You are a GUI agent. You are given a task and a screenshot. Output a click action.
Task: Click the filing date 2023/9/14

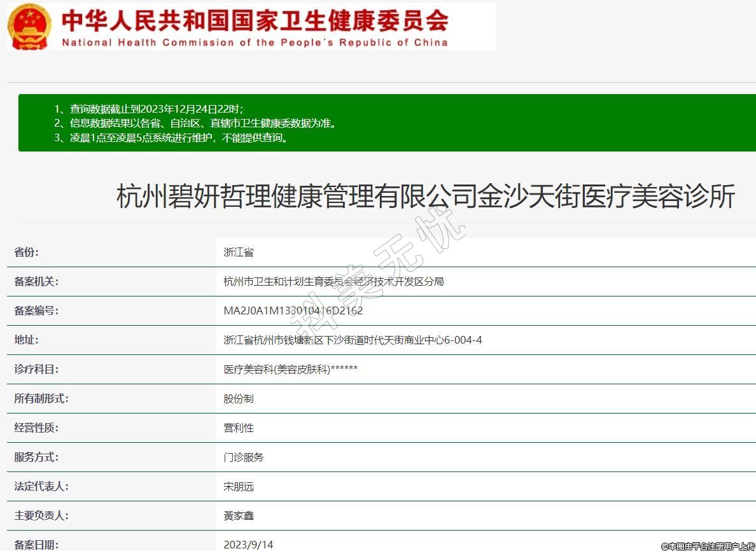(x=248, y=545)
